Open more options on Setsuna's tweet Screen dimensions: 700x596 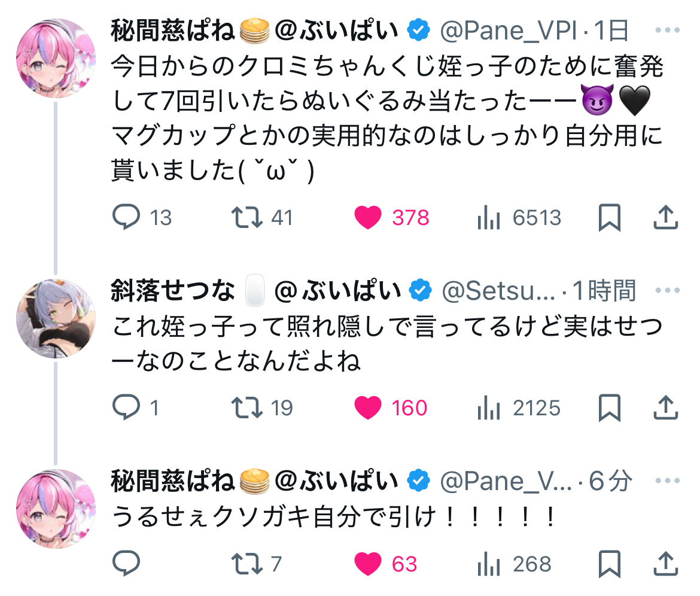pos(668,291)
